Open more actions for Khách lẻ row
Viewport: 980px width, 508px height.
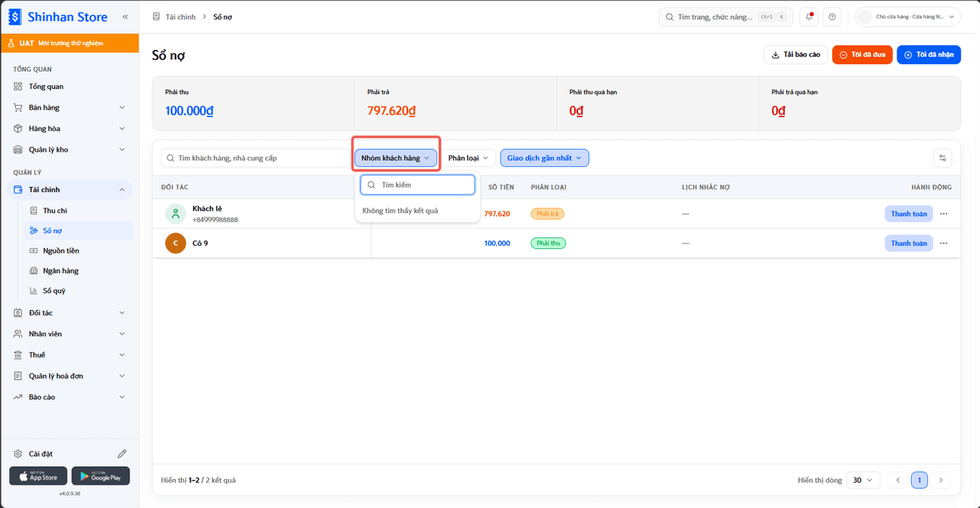[943, 214]
